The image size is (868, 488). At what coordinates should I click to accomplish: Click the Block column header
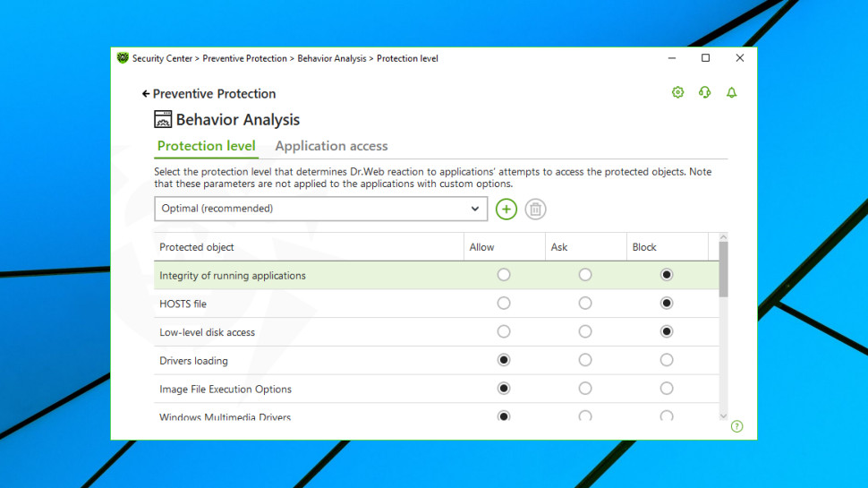pyautogui.click(x=667, y=247)
